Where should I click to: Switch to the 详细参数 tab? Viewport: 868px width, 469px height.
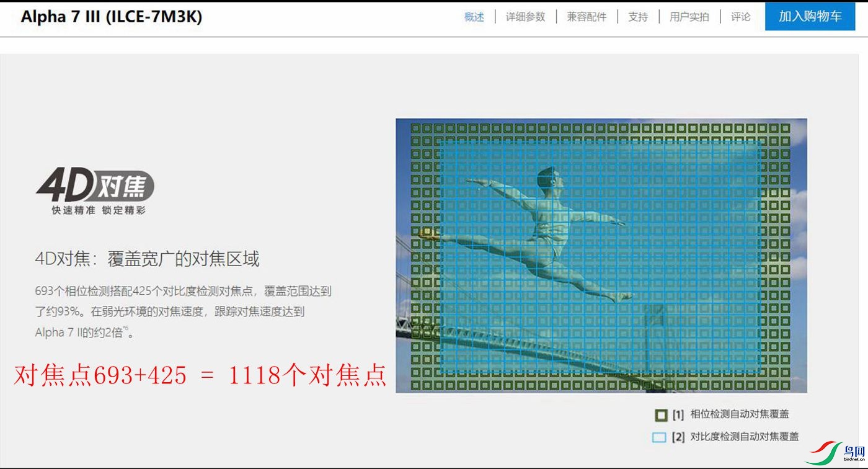pos(525,17)
